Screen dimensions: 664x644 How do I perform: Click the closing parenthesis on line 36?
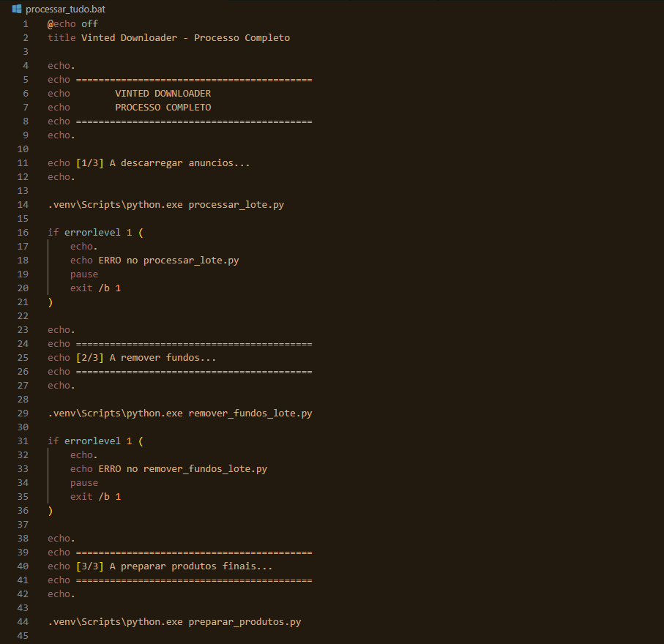pos(51,511)
